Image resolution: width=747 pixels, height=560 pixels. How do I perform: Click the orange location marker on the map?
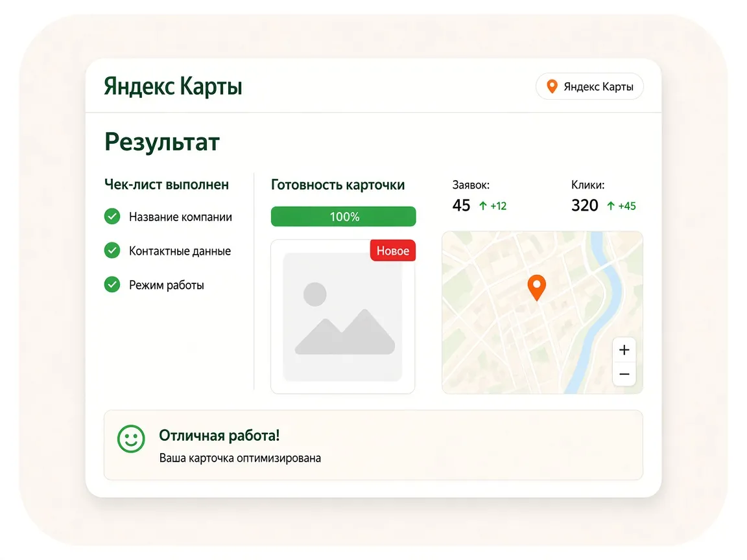click(x=537, y=287)
